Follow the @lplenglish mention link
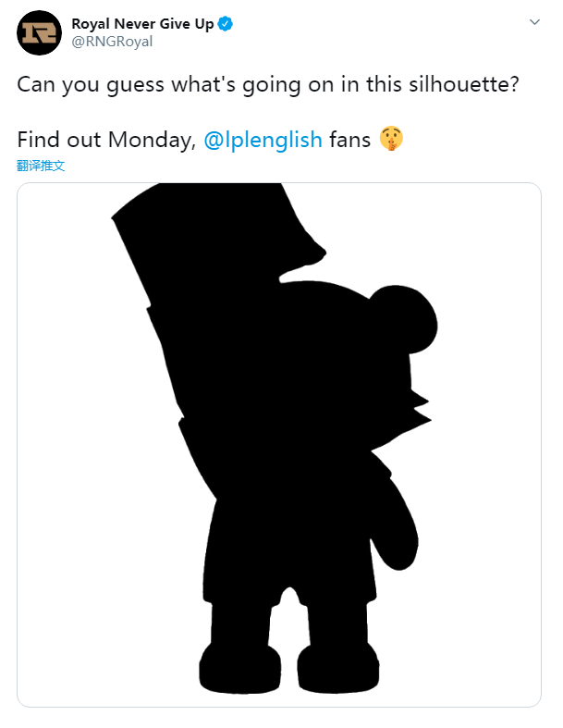This screenshot has height=728, width=563. click(x=262, y=141)
